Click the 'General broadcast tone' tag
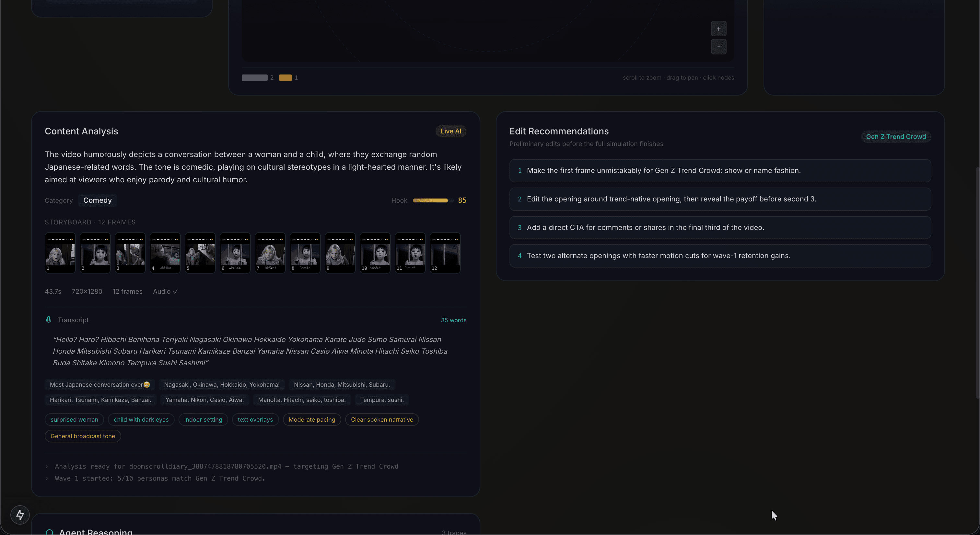This screenshot has width=980, height=535. (x=83, y=436)
